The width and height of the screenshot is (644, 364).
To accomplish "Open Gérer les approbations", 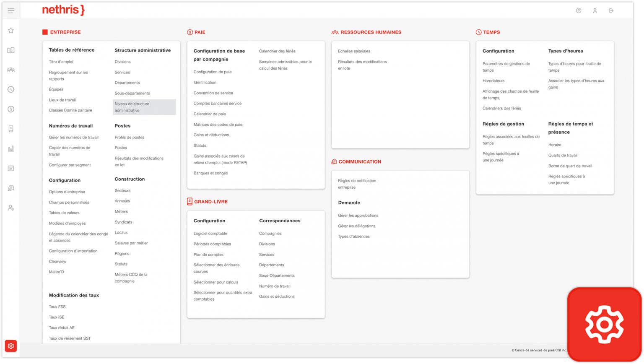I will click(358, 216).
